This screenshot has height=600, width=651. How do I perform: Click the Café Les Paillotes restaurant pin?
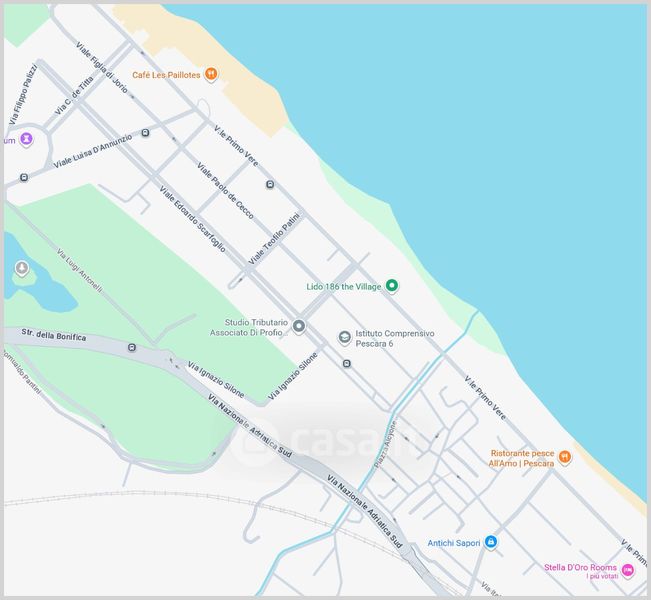coord(211,74)
